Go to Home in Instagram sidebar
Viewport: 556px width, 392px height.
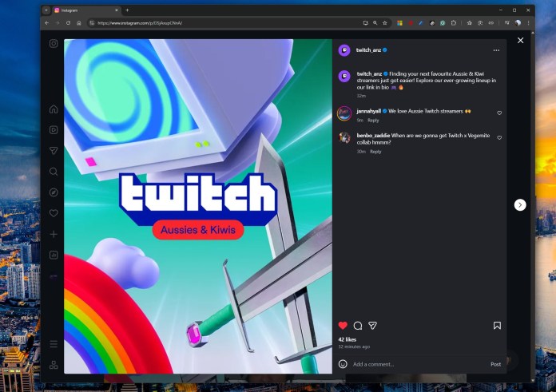(54, 109)
